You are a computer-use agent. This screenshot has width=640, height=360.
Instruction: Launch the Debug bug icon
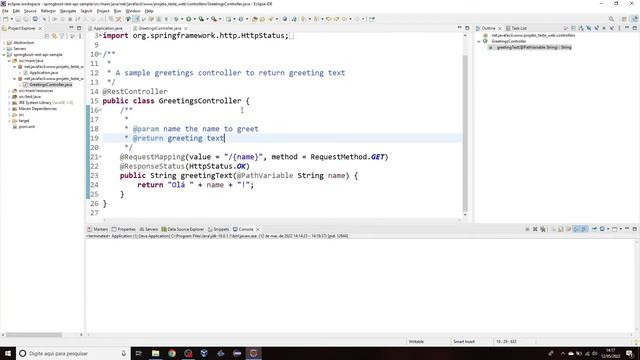(x=176, y=19)
